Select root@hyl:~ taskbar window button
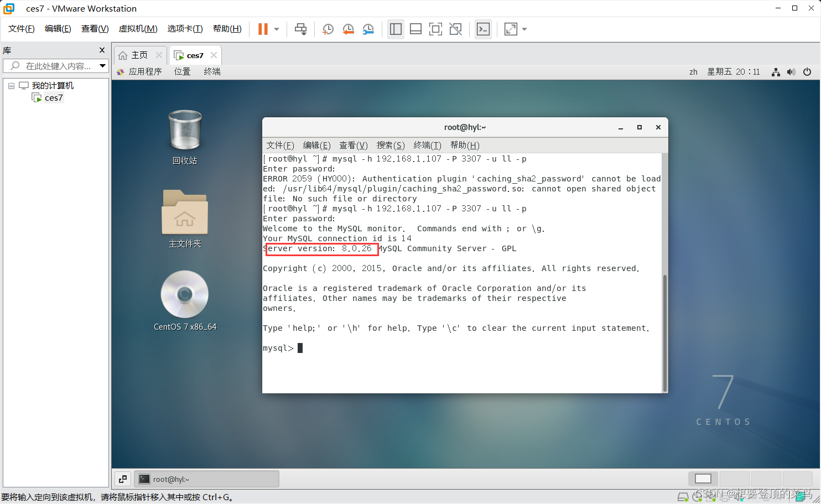The image size is (821, 504). pyautogui.click(x=206, y=479)
